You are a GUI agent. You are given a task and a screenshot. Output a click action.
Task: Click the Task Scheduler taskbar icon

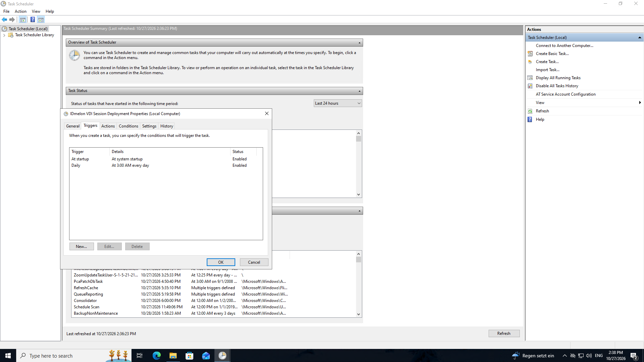click(222, 356)
